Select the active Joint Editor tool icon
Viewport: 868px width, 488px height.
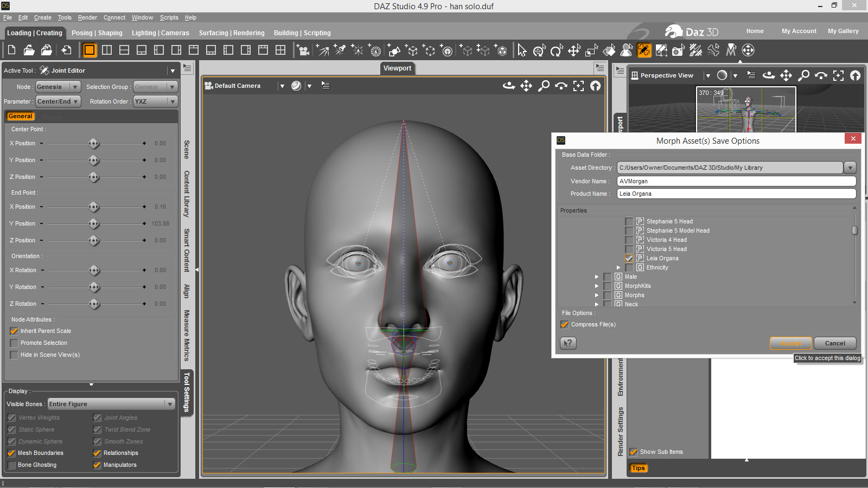coord(644,50)
